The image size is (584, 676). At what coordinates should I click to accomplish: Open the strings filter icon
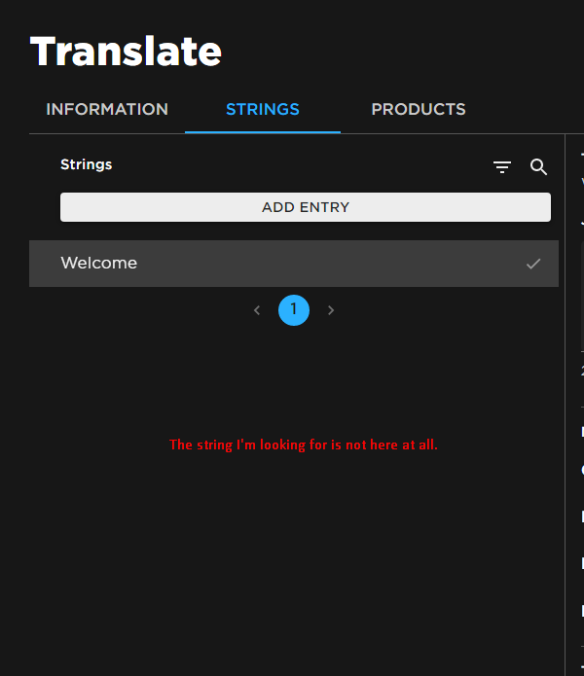pos(502,166)
